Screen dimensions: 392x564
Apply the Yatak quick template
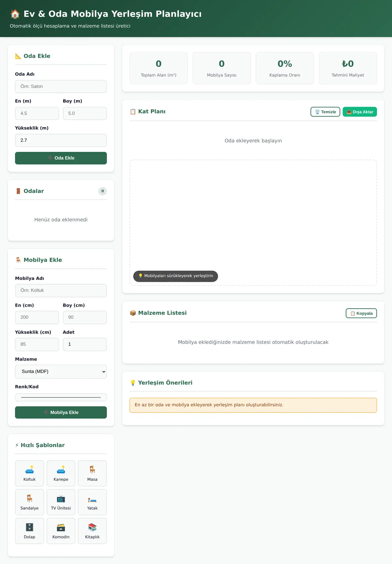92,502
